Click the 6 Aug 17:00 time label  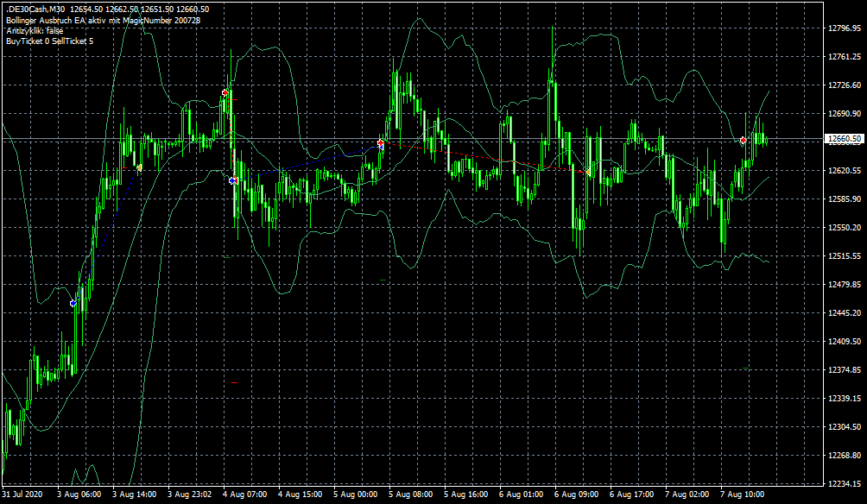click(632, 494)
